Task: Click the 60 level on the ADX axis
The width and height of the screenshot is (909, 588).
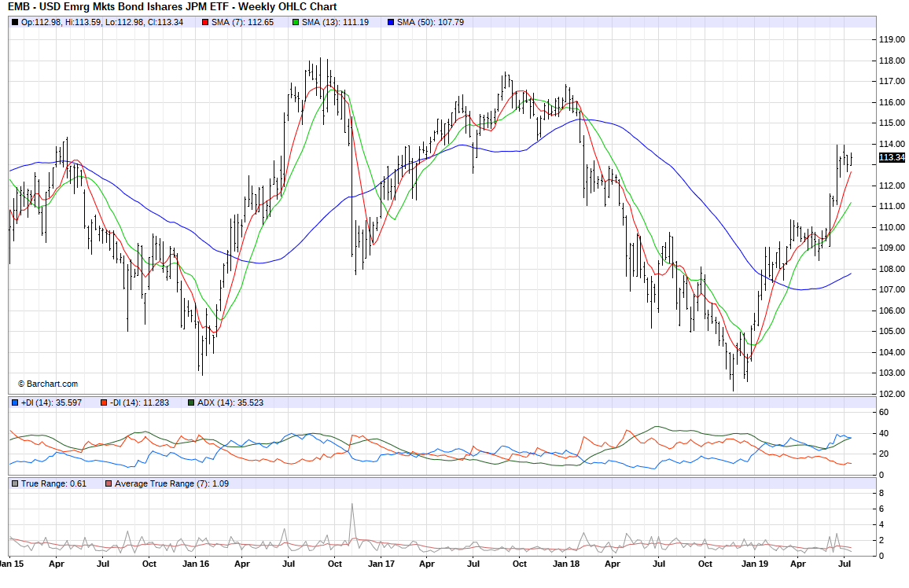Action: pyautogui.click(x=884, y=413)
